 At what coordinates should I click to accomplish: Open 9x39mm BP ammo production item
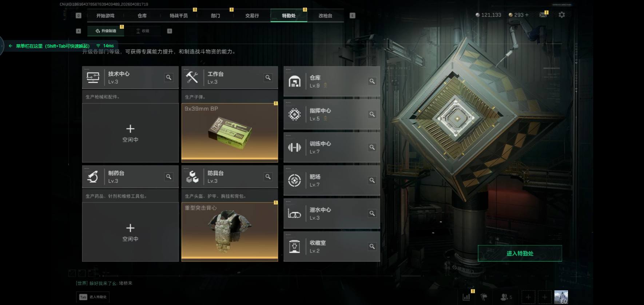(230, 133)
